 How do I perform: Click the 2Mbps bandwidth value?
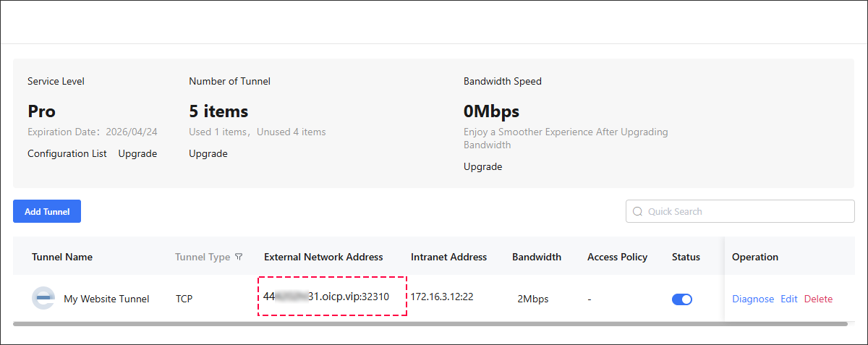pos(532,299)
